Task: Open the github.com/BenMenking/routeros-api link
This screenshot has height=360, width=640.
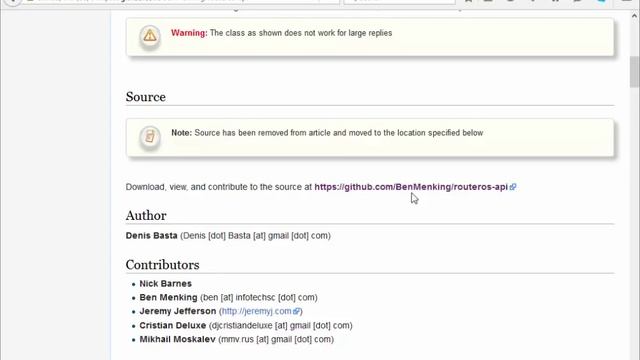Action: pyautogui.click(x=411, y=187)
